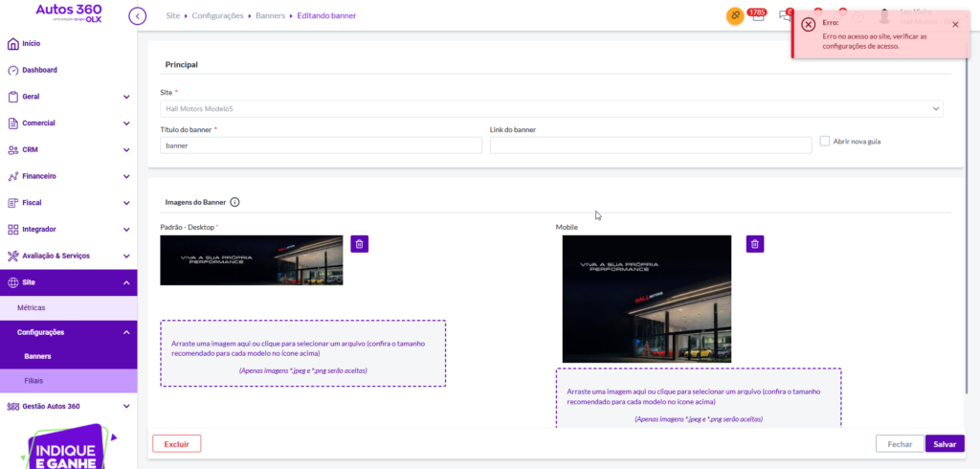This screenshot has width=980, height=469.
Task: Dismiss the error notification
Action: pos(955,25)
